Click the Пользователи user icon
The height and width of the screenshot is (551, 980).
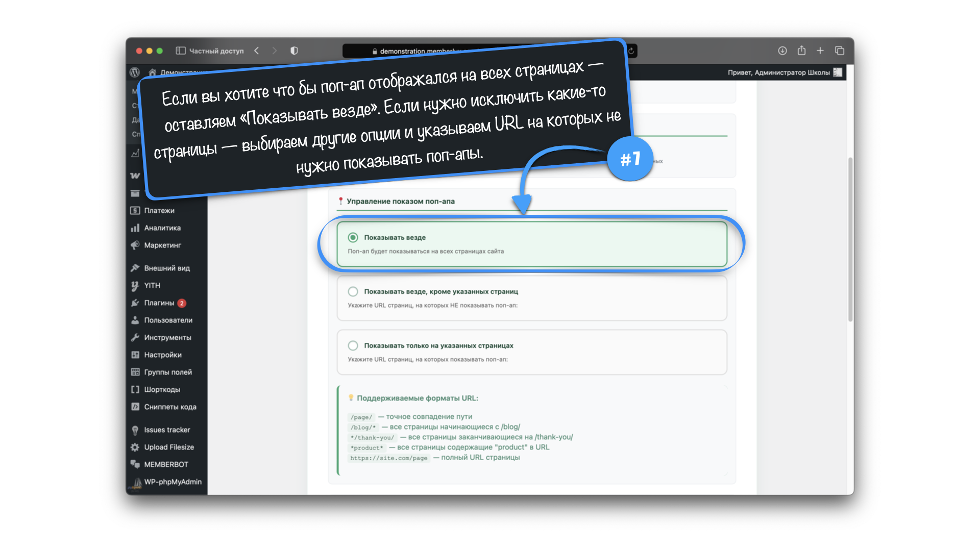135,320
